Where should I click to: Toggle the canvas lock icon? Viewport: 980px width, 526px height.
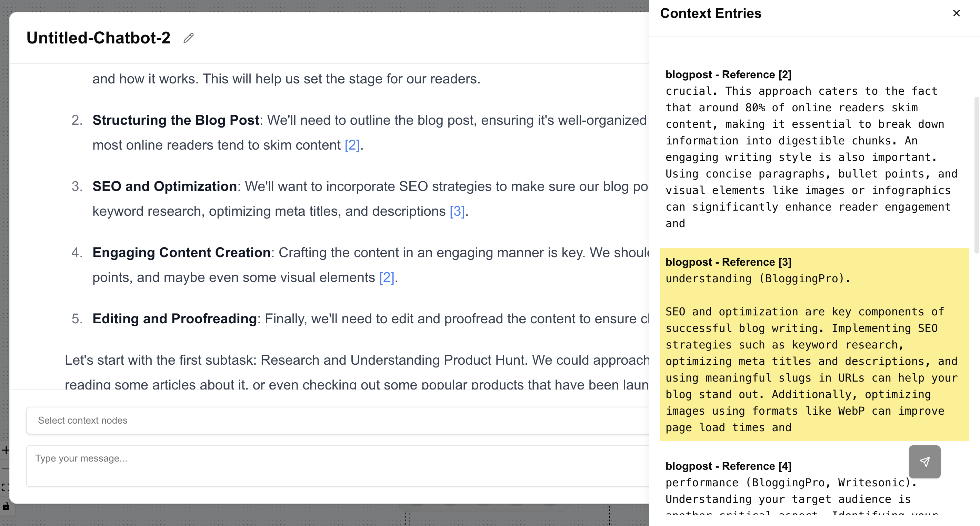coord(6,506)
